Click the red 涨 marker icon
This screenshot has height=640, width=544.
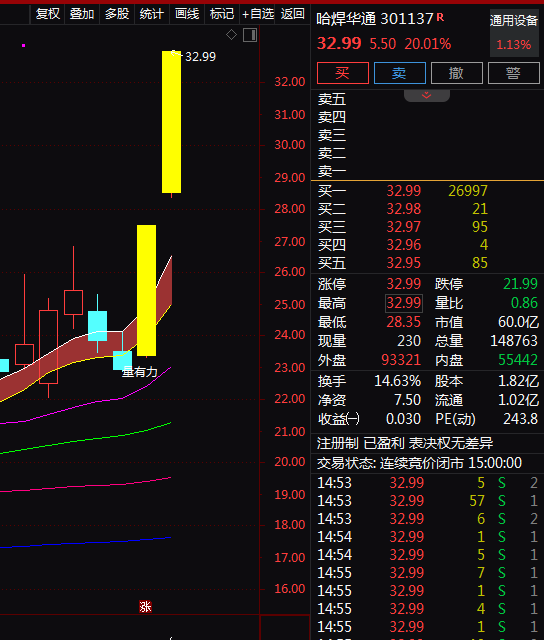pos(145,607)
